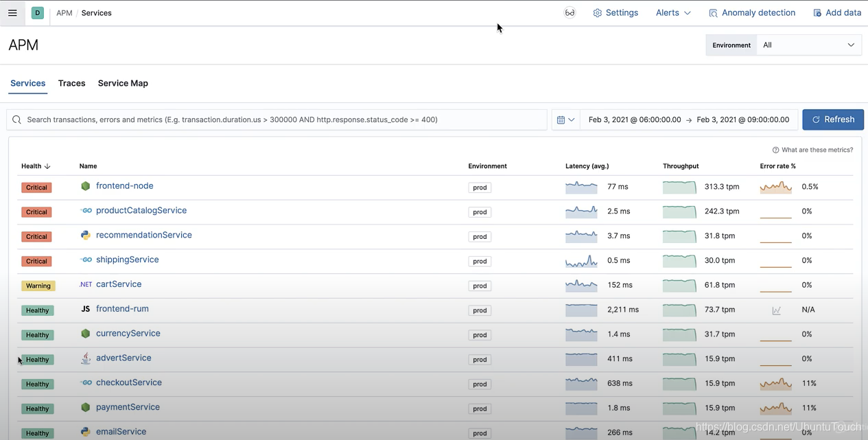Screen dimensions: 868x440
Task: Click the 2,211 ms latency value
Action: coord(623,310)
